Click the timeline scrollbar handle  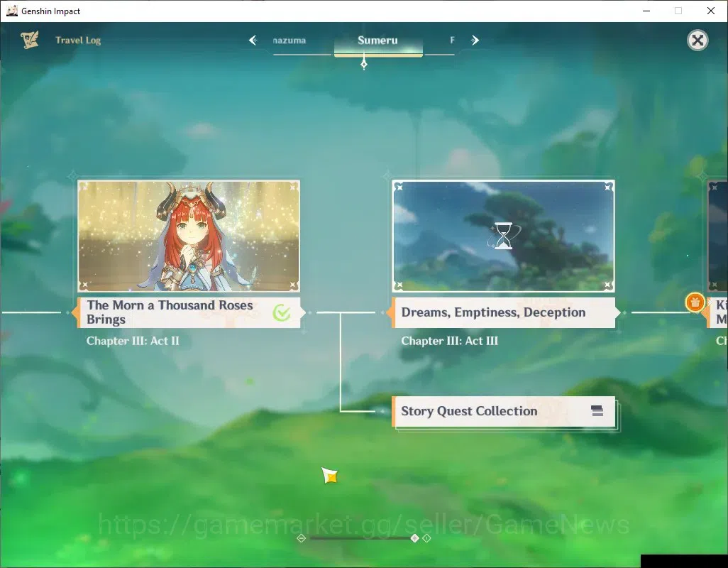coord(414,537)
